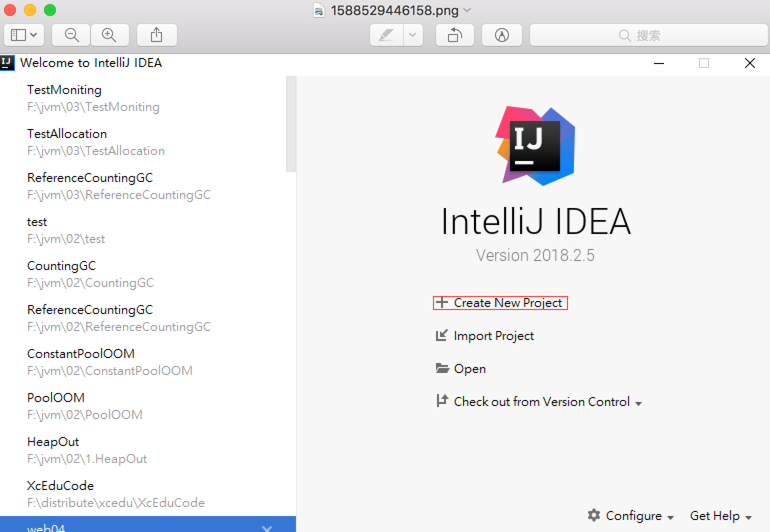Show the Markup toolbar
Viewport: 770px width, 532px height.
pyautogui.click(x=501, y=35)
